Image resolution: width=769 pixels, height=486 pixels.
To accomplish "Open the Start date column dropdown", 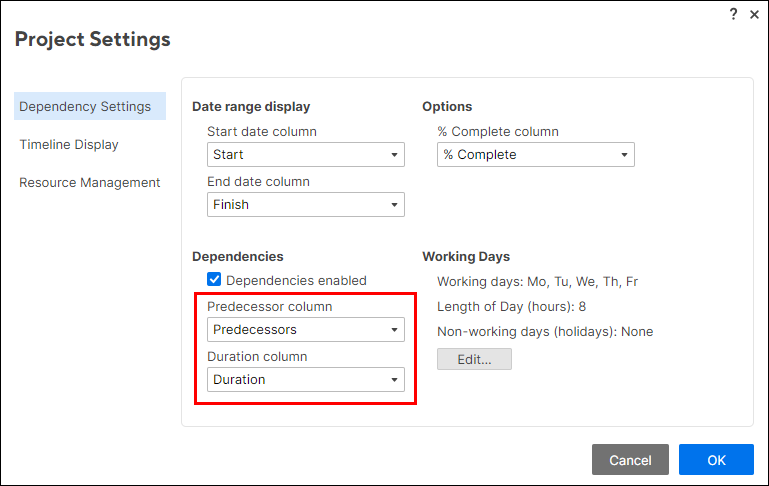I will pyautogui.click(x=305, y=155).
